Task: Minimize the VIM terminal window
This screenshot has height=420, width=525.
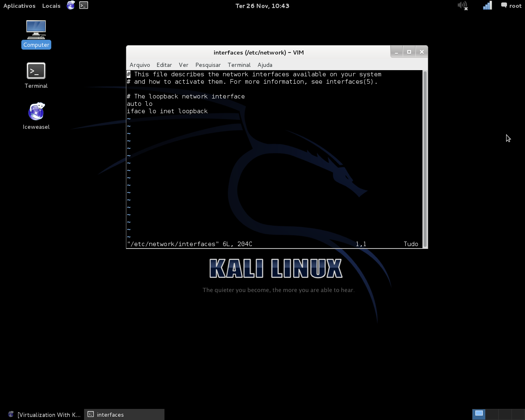Action: [396, 52]
